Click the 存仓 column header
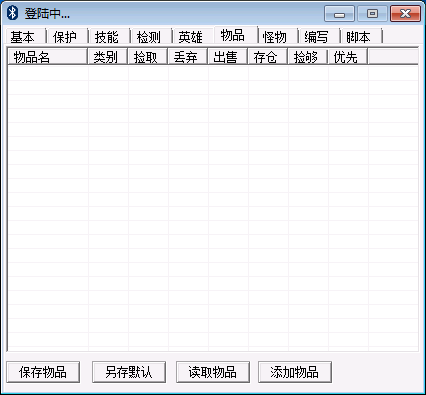426x395 pixels. [x=268, y=57]
